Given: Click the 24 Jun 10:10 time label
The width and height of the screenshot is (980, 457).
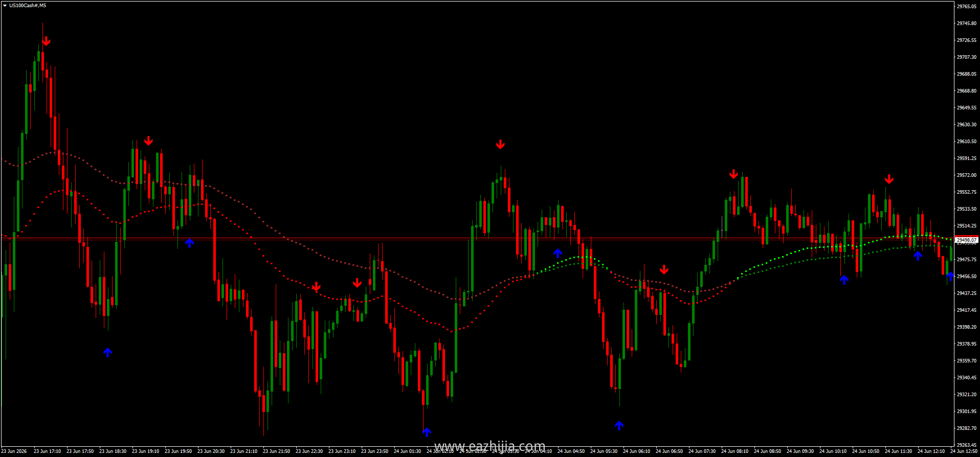Looking at the screenshot, I should [833, 451].
